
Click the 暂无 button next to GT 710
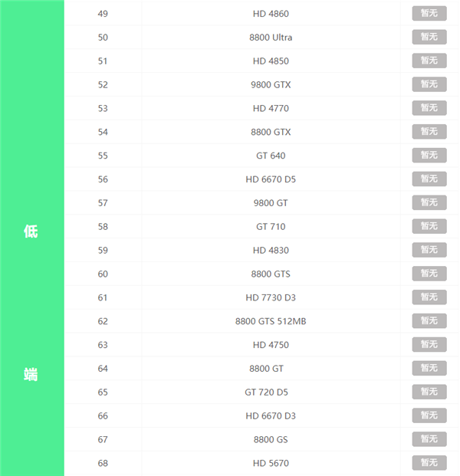point(429,226)
